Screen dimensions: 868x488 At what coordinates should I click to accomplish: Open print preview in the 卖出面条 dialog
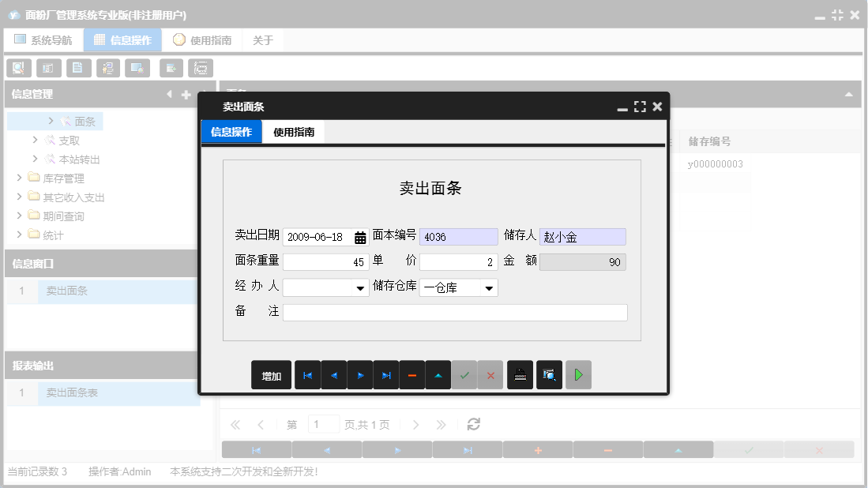point(549,374)
